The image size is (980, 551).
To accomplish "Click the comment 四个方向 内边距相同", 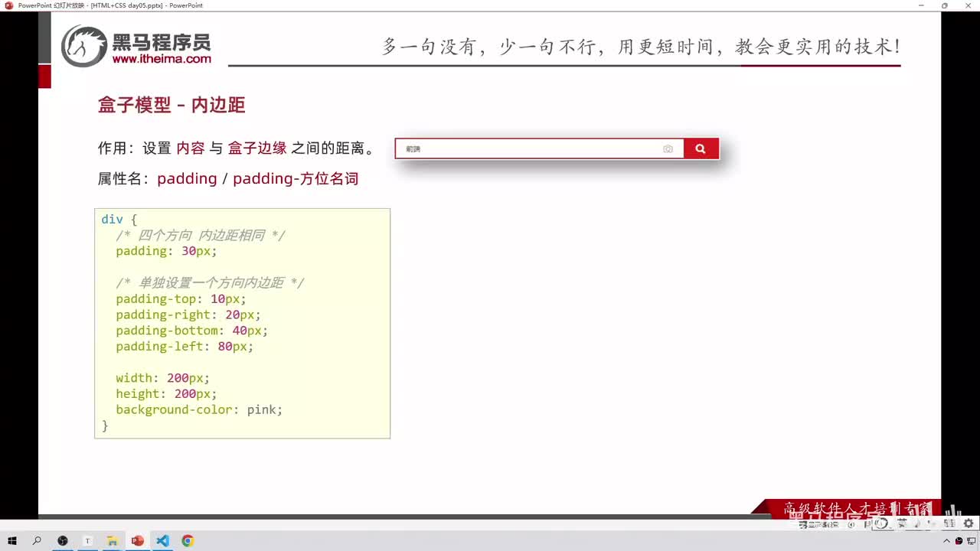I will pos(200,236).
